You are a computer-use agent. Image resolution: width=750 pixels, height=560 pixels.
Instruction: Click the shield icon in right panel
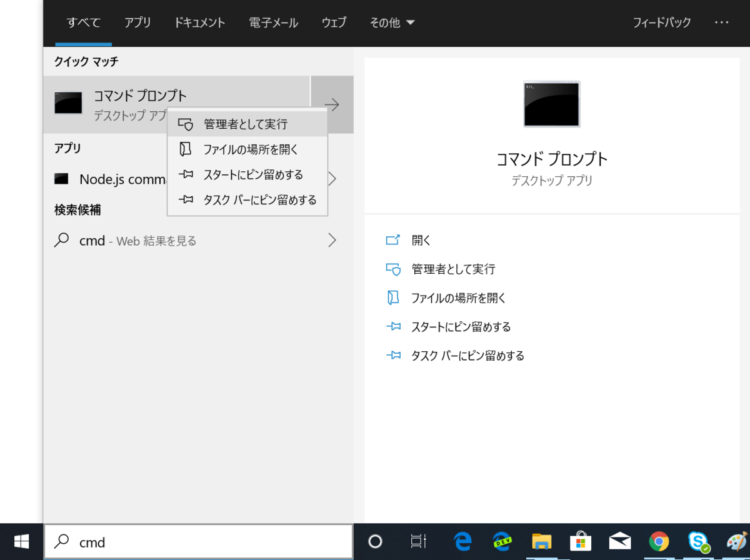point(392,269)
